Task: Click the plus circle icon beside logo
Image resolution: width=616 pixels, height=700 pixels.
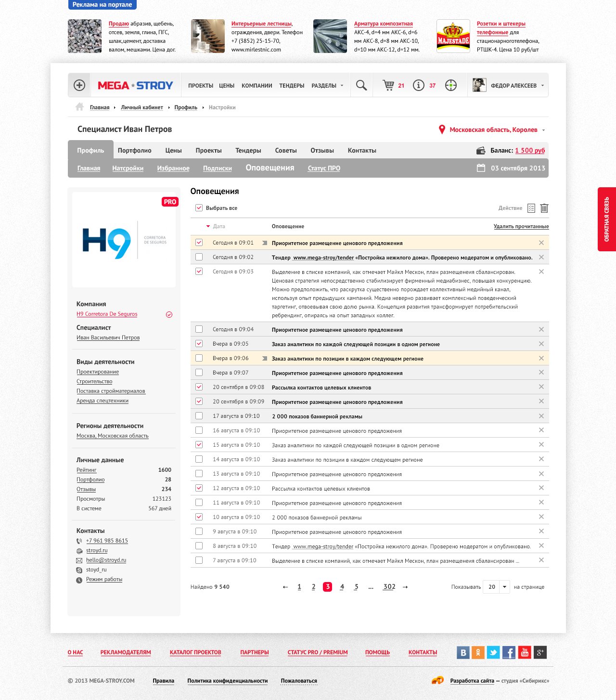Action: (79, 85)
